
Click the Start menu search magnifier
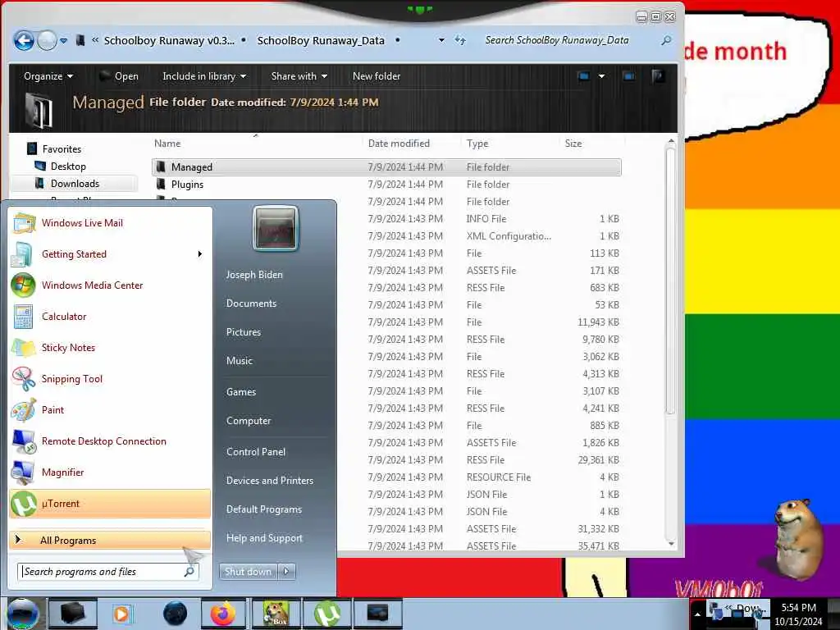tap(189, 572)
